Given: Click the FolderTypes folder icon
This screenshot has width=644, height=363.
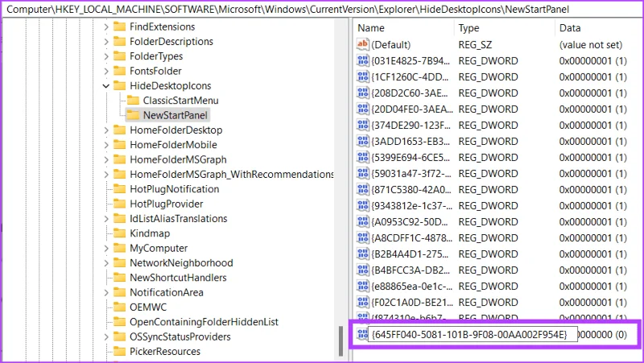Looking at the screenshot, I should coord(119,56).
